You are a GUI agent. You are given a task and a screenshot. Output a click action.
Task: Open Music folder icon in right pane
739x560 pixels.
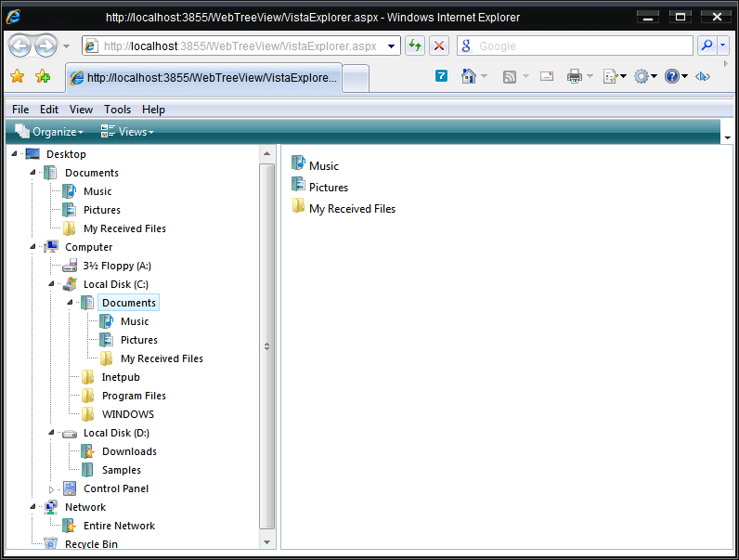[x=298, y=164]
